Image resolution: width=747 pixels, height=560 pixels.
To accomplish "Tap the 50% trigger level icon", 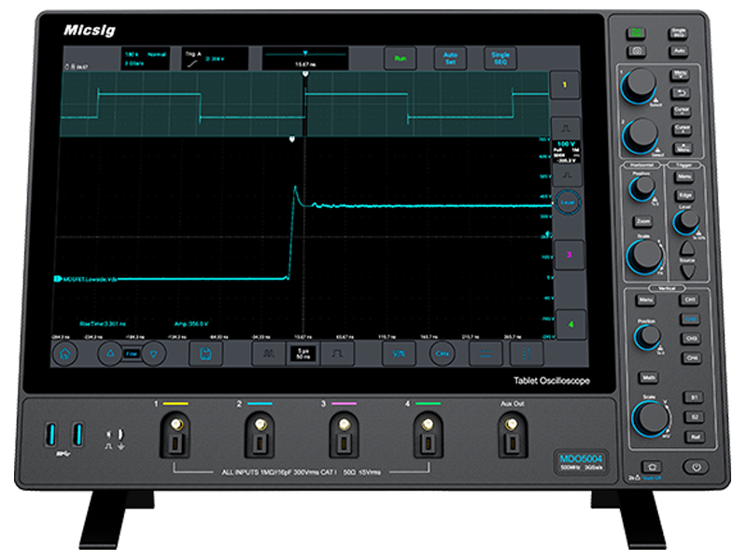I will (x=399, y=354).
